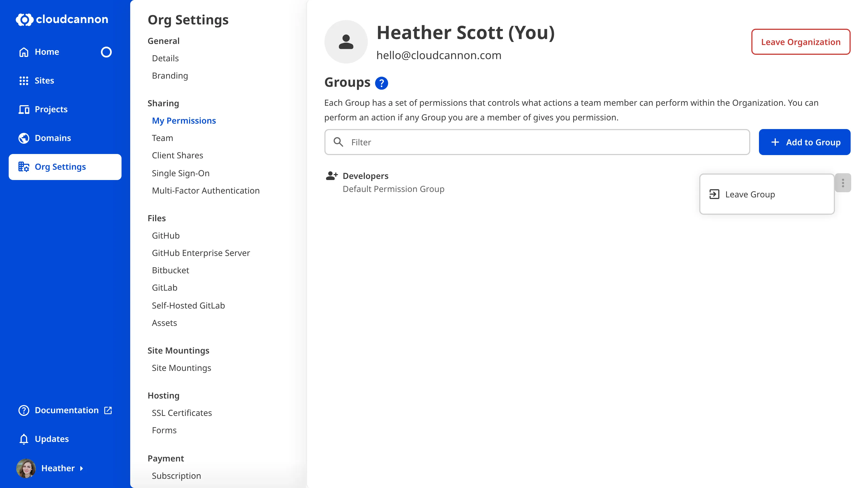Screen dimensions: 868x488
Task: Open Assets settings
Action: click(x=164, y=323)
